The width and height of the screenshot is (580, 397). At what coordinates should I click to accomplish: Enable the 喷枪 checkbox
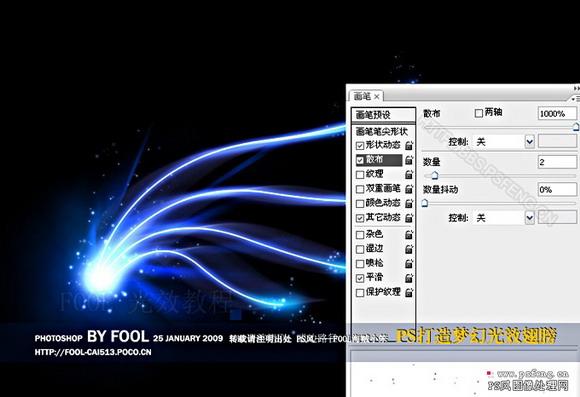pos(360,264)
